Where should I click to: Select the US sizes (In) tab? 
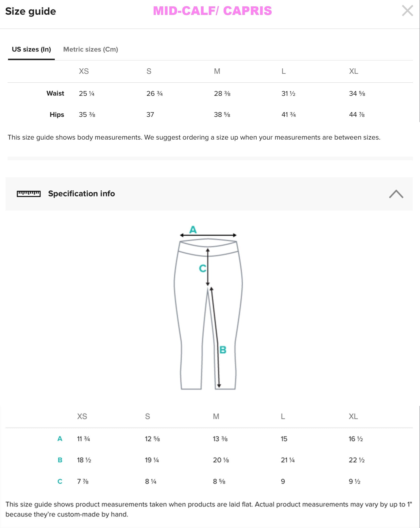(x=31, y=49)
